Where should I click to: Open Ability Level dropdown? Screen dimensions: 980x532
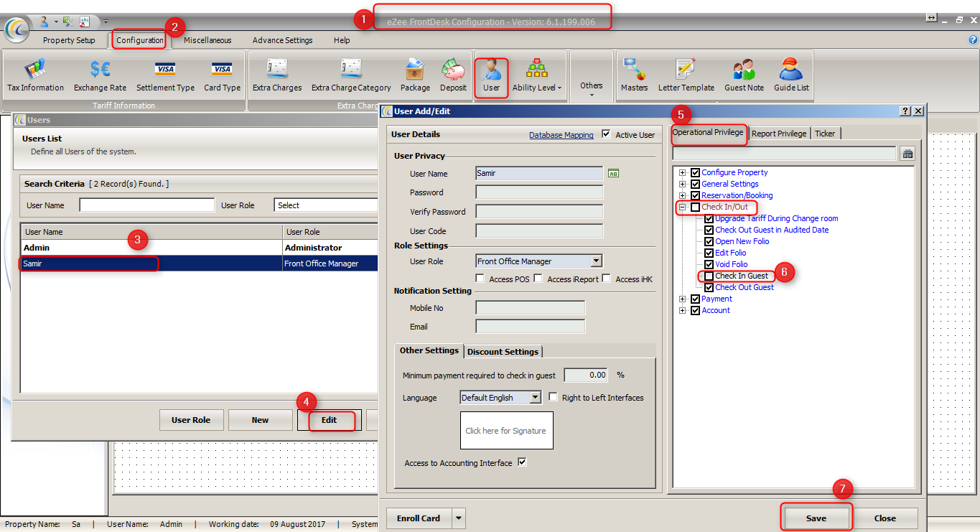click(536, 75)
